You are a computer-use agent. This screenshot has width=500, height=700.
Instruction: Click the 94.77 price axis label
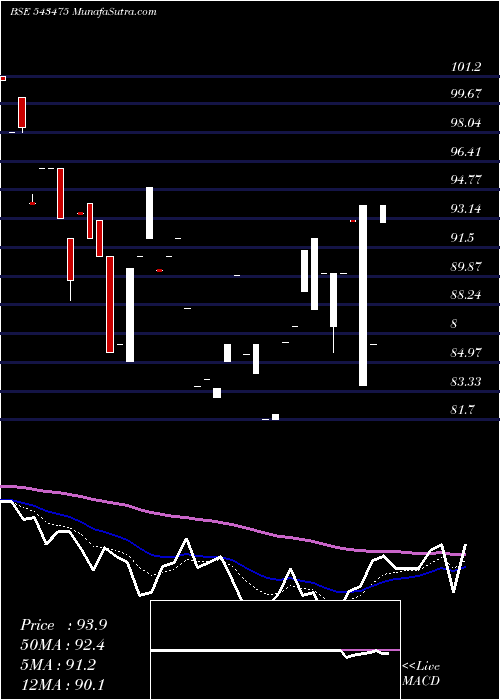[x=466, y=180]
